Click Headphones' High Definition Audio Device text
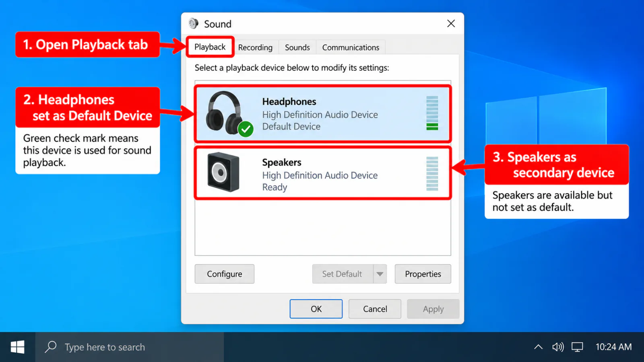This screenshot has height=362, width=644. coord(320,115)
